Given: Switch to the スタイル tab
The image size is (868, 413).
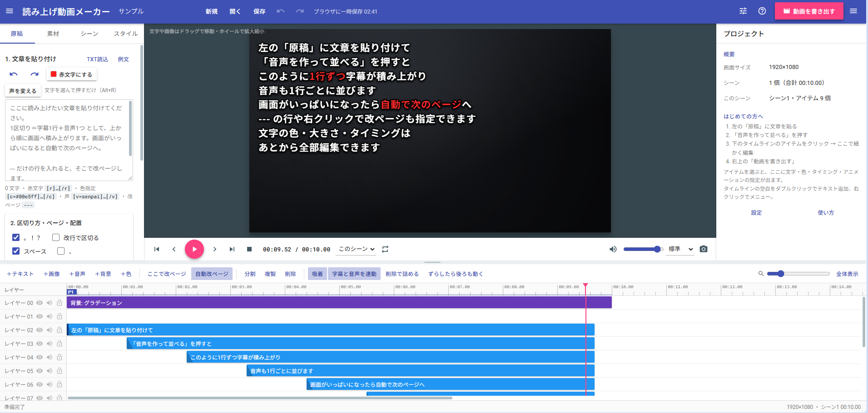Looking at the screenshot, I should click(126, 34).
